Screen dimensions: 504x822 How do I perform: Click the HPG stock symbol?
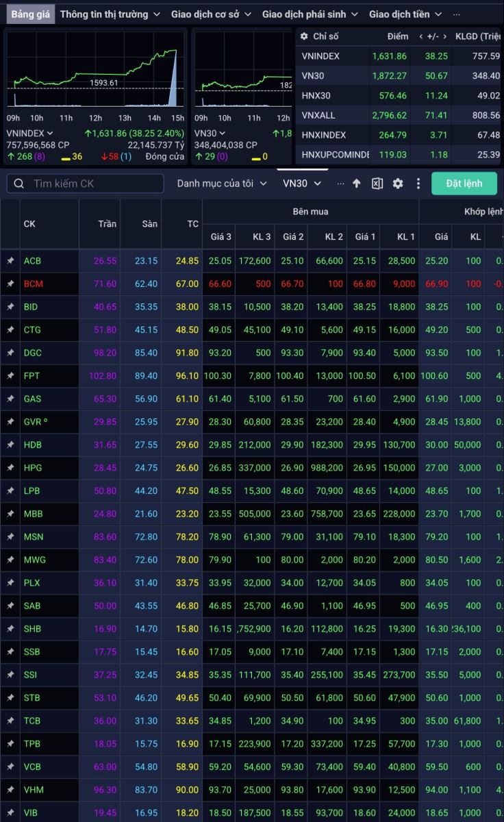click(x=32, y=468)
